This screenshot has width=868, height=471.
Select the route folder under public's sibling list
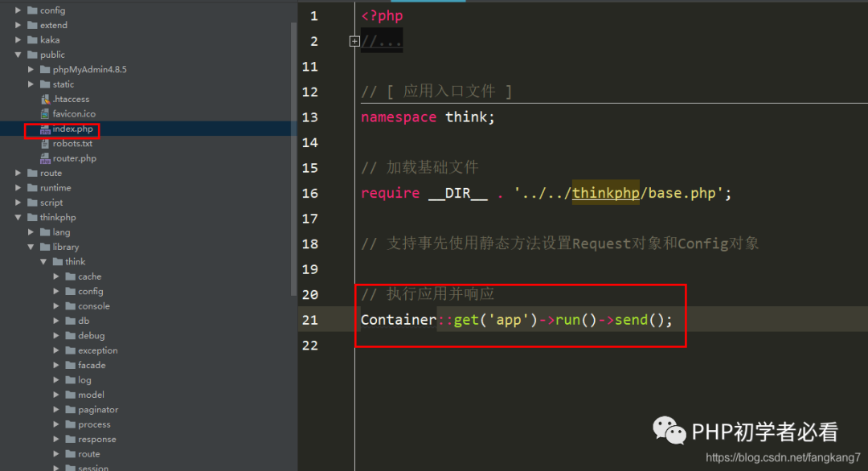point(51,174)
